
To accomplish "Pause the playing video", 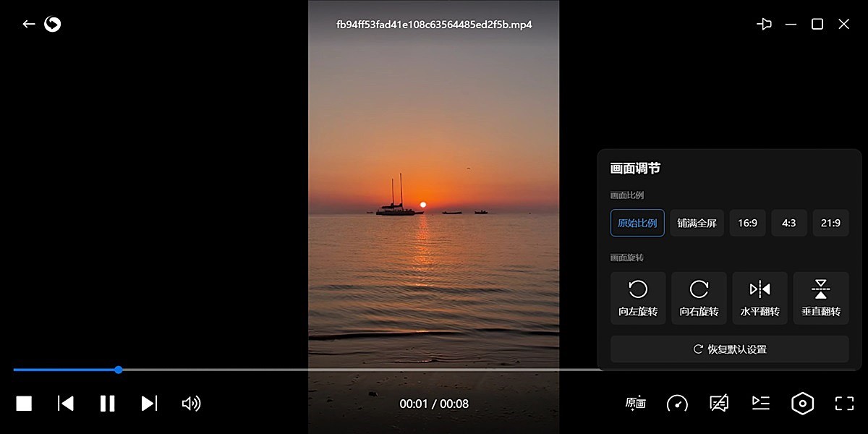I will pyautogui.click(x=107, y=404).
